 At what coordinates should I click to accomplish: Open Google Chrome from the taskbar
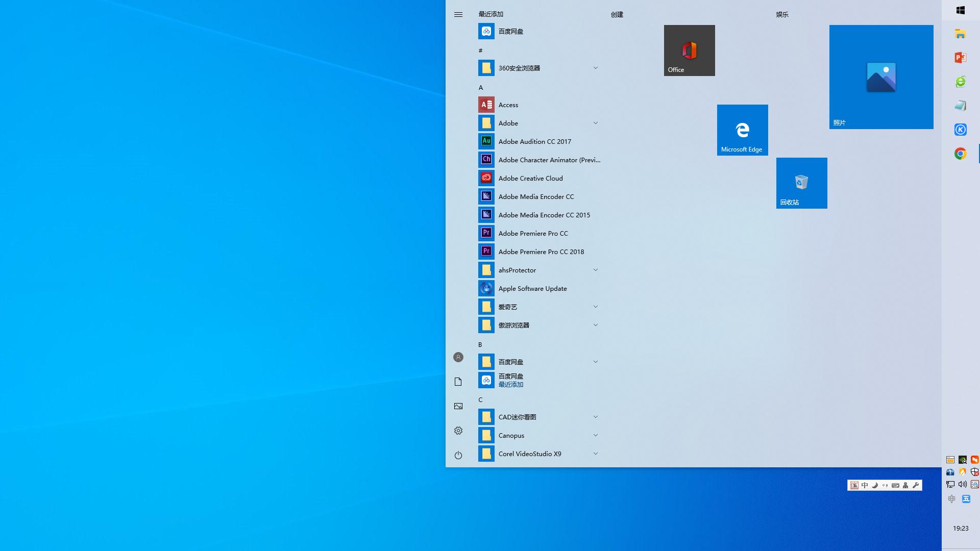960,153
